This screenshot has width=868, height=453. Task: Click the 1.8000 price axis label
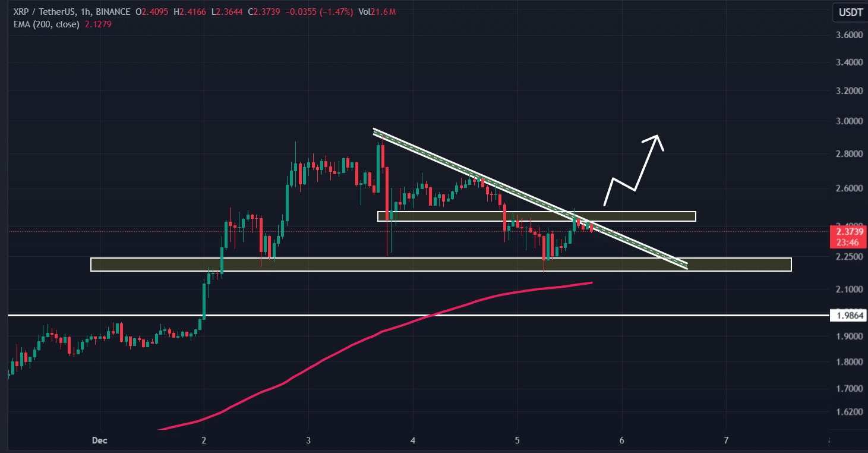tap(848, 362)
